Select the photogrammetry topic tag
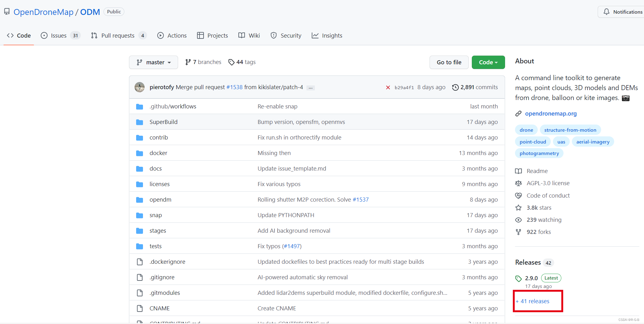 539,153
